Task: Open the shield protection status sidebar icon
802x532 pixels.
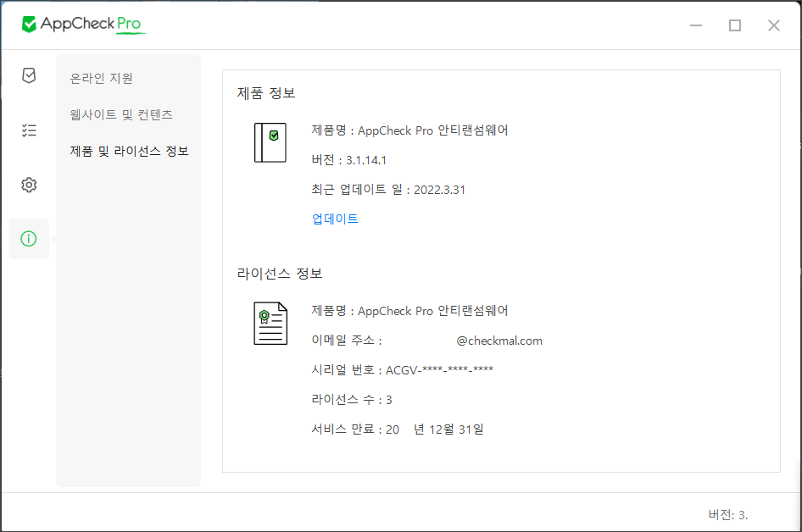Action: click(x=29, y=76)
